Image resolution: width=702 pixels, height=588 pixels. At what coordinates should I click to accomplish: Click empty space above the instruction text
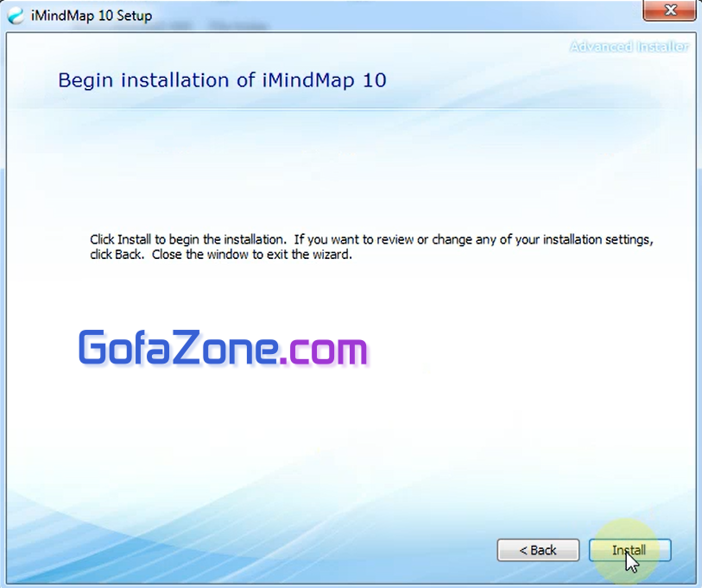tap(345, 173)
